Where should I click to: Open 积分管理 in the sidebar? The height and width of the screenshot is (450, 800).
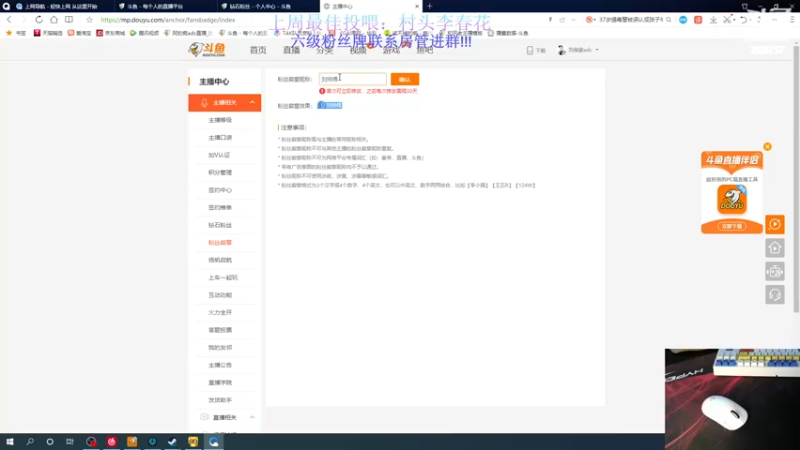[220, 172]
